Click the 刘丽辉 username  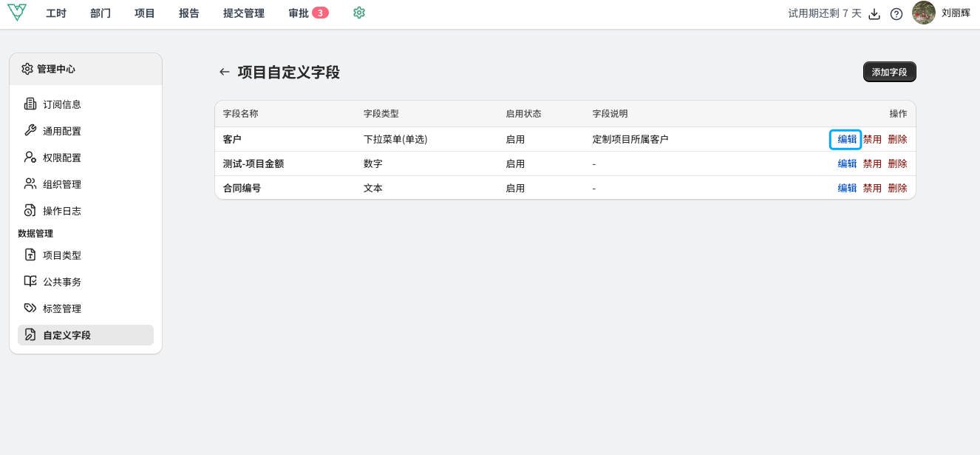956,13
